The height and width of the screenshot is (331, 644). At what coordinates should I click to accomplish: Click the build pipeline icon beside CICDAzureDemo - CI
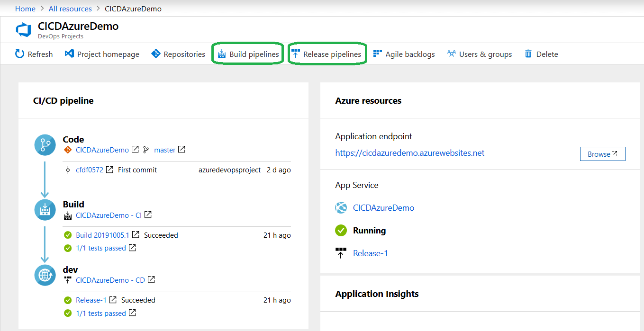(x=68, y=215)
